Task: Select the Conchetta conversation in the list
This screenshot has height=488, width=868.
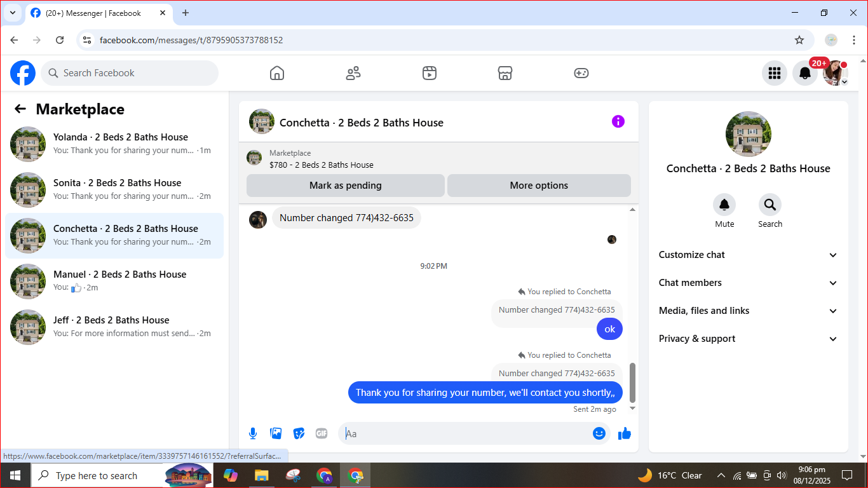Action: [x=114, y=236]
